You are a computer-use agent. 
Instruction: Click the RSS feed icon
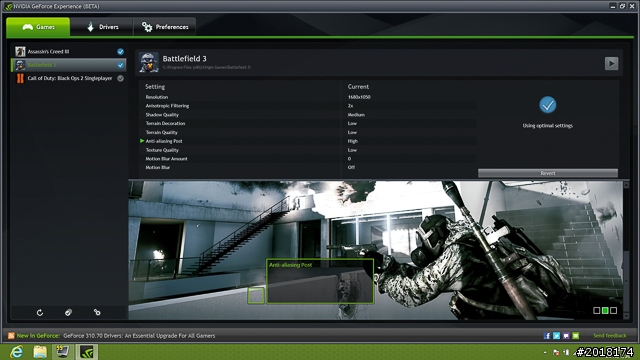[x=11, y=336]
